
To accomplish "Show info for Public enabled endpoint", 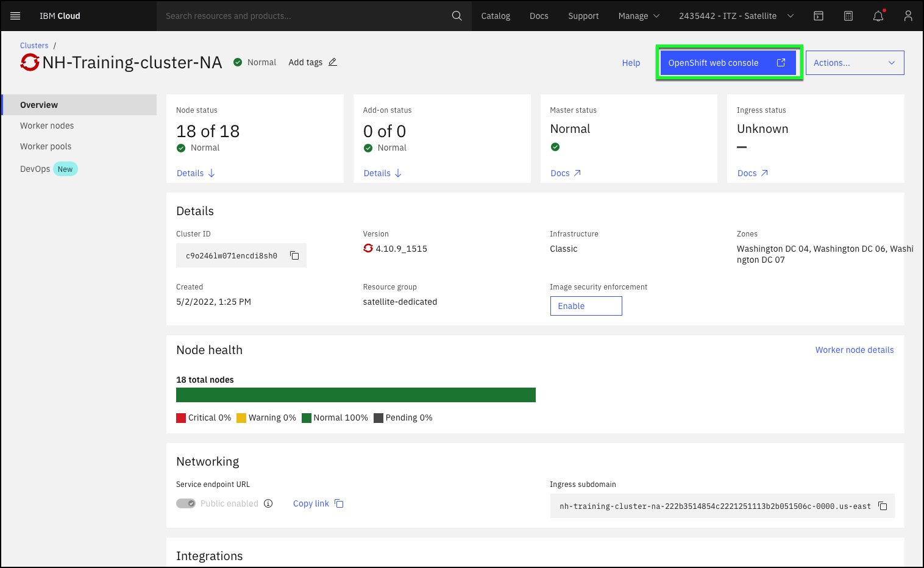I will point(268,503).
